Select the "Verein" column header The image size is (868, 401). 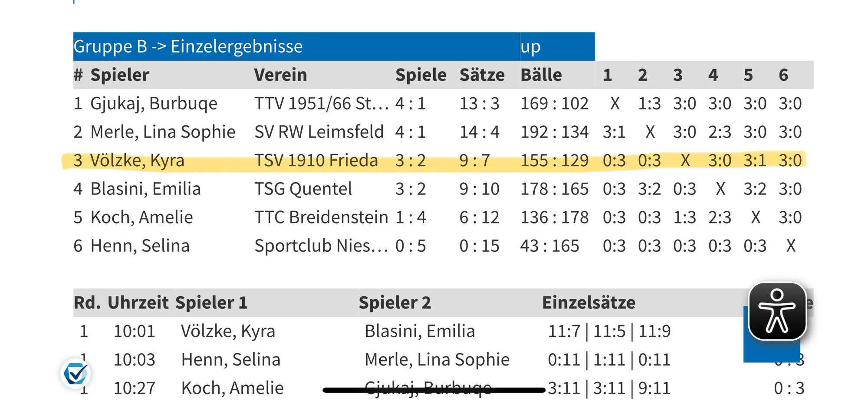[280, 75]
